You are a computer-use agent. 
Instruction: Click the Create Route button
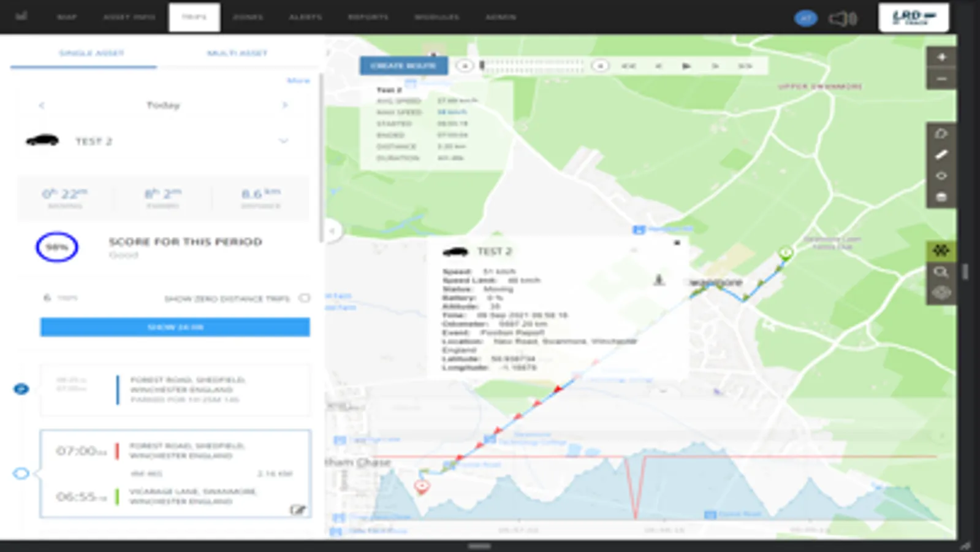pyautogui.click(x=403, y=66)
